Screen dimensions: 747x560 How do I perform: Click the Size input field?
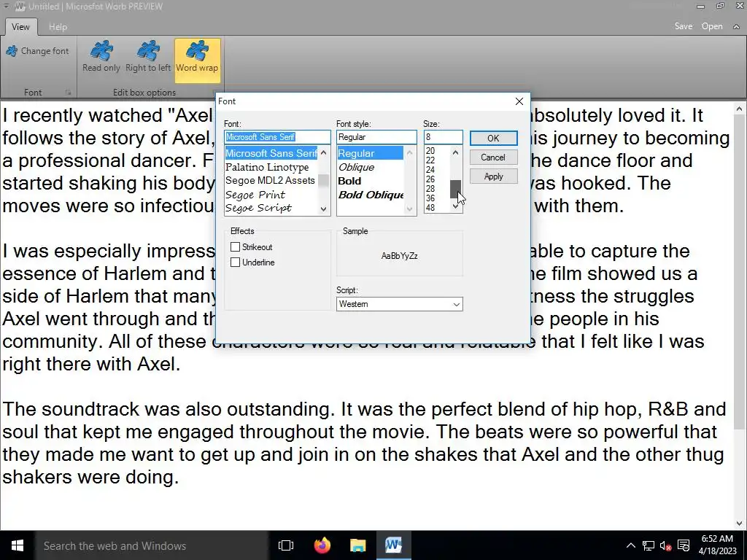pyautogui.click(x=443, y=137)
